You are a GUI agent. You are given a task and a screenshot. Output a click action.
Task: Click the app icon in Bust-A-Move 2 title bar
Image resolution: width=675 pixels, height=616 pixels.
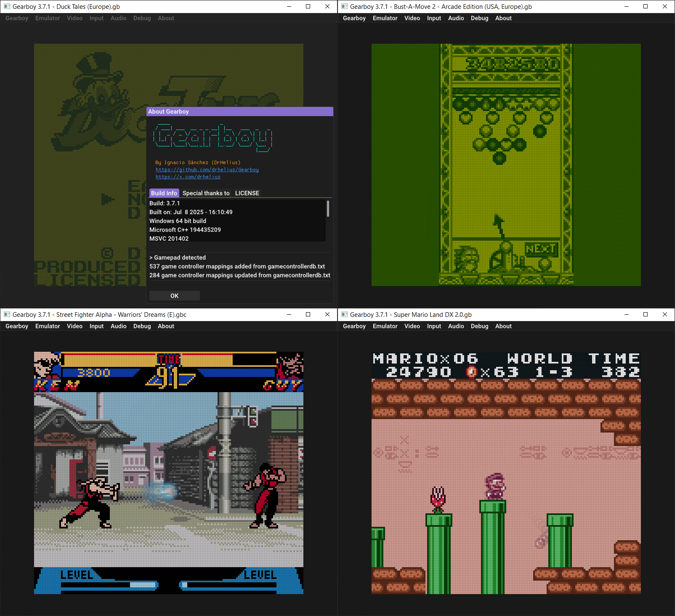344,7
